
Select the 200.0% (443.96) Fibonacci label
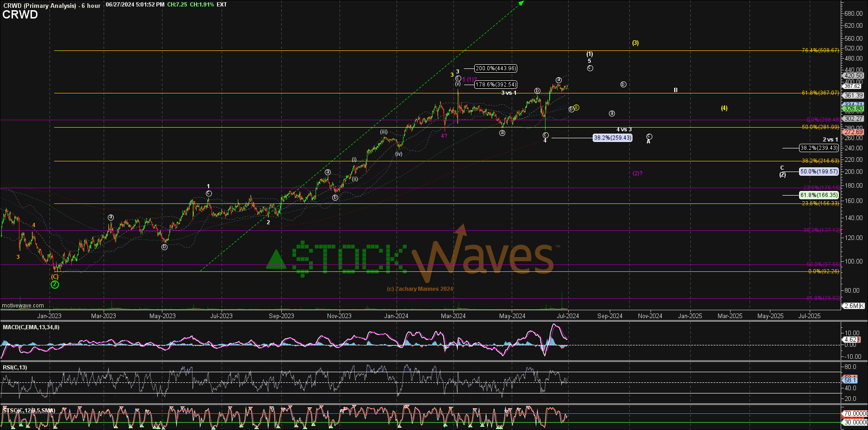coord(496,68)
